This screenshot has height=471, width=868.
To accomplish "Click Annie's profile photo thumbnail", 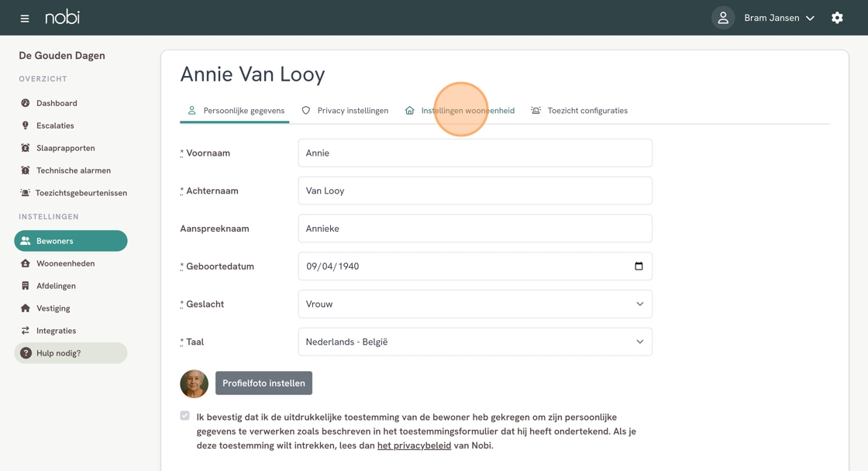I will coord(195,383).
